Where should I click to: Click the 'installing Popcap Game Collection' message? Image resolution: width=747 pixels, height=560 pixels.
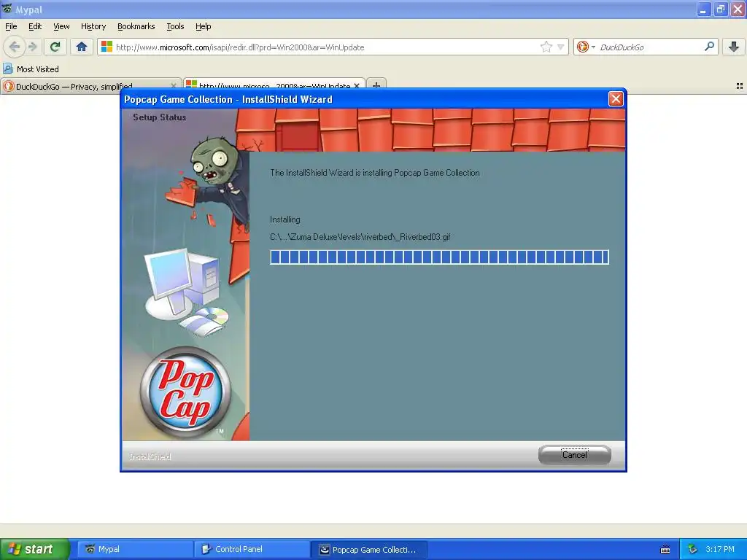pyautogui.click(x=374, y=173)
